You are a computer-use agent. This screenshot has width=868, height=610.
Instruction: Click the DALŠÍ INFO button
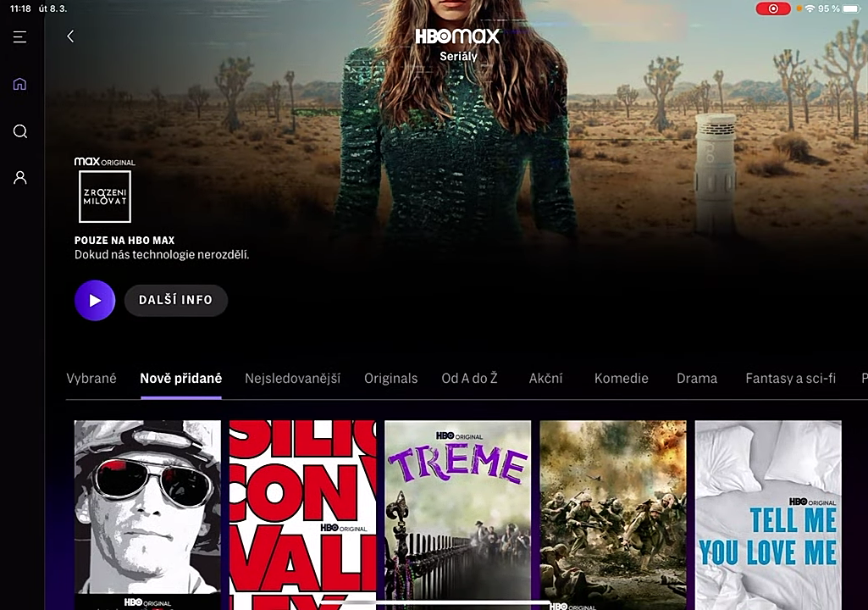175,300
